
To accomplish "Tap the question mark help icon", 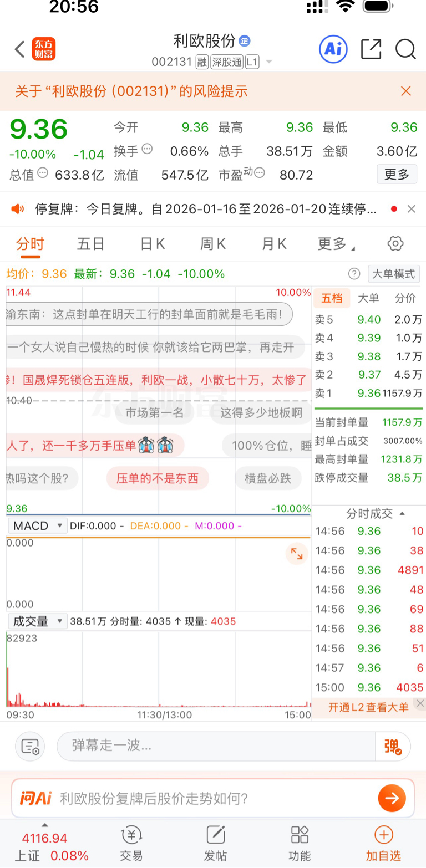I will [x=354, y=273].
